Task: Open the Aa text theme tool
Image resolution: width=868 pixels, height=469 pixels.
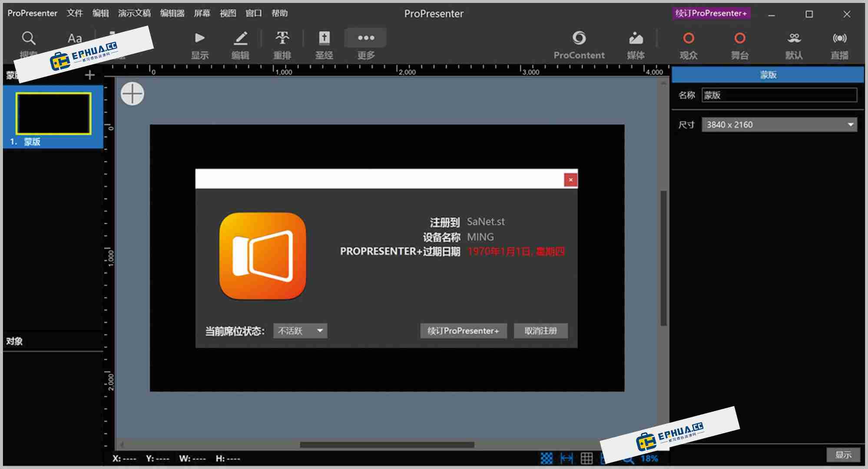Action: tap(75, 39)
